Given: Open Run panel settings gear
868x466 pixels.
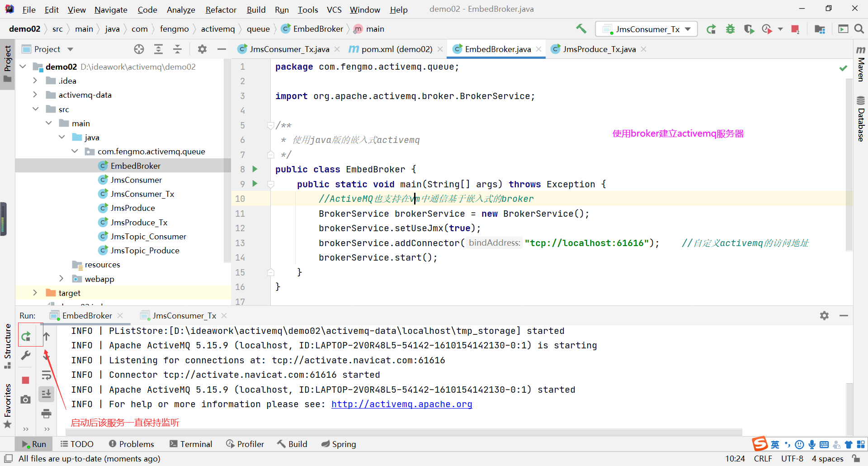Looking at the screenshot, I should (825, 316).
